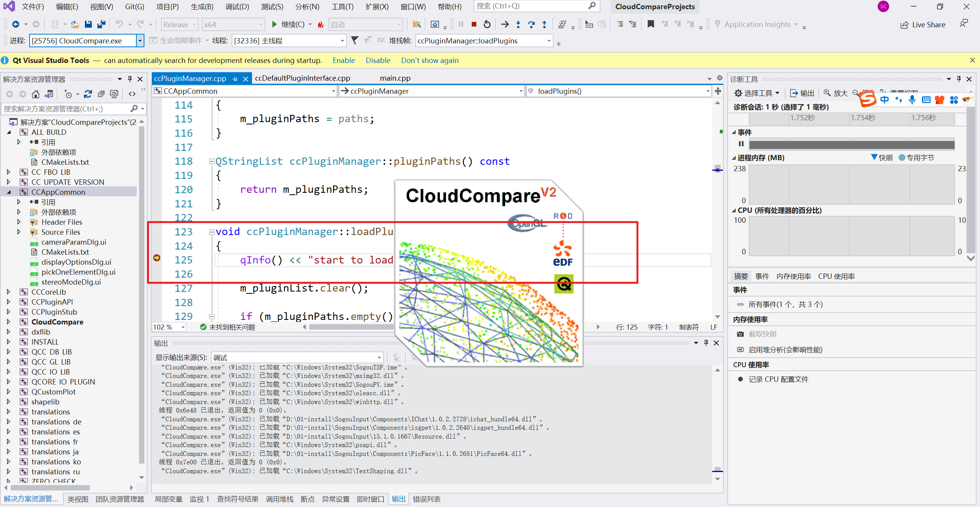
Task: Open Solution Explorer home view
Action: [x=35, y=94]
